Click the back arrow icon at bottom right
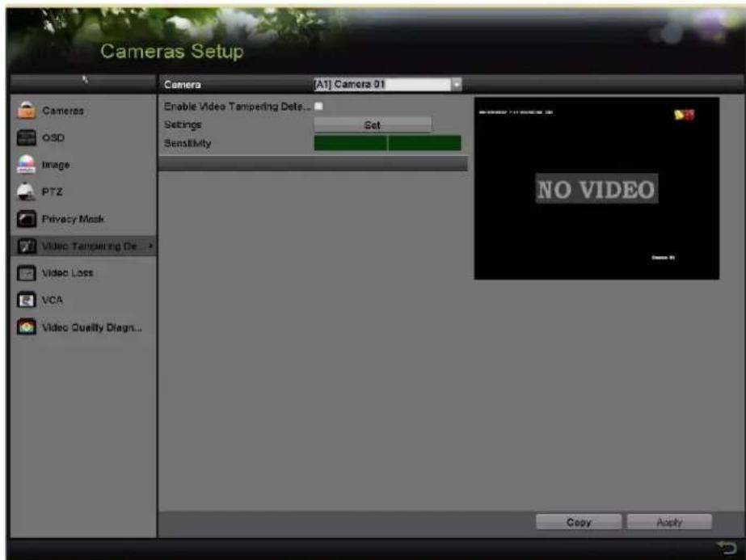746x560 pixels. pos(727,548)
